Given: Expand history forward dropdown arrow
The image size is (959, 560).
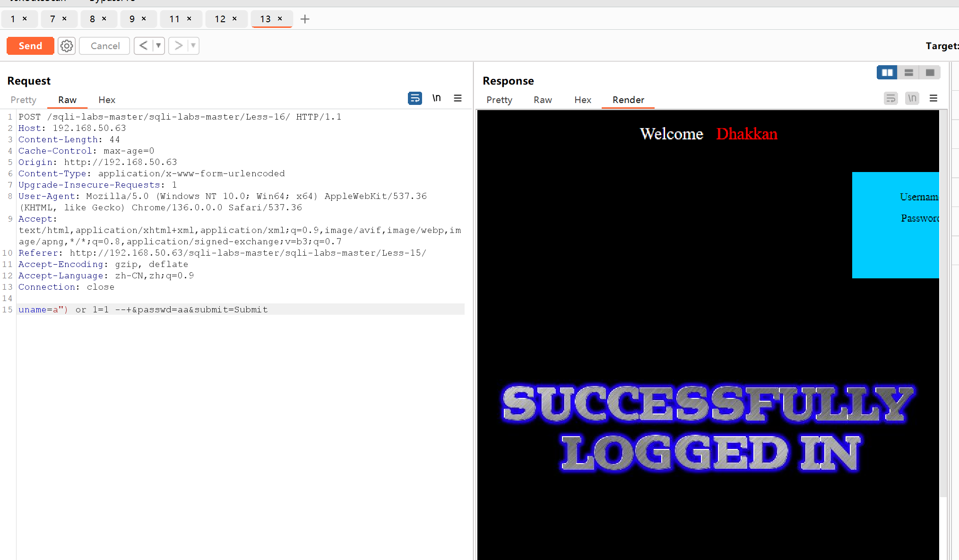Looking at the screenshot, I should click(x=193, y=46).
